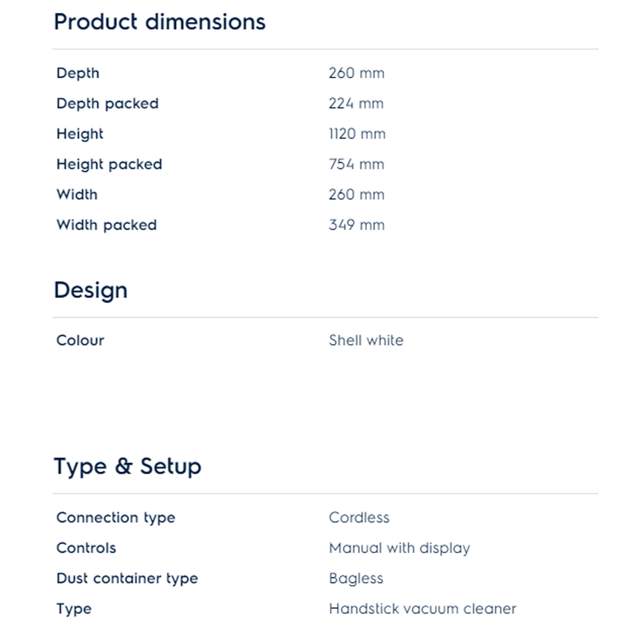The image size is (644, 644).
Task: Click the 224 mm depth packed value
Action: pos(356,104)
